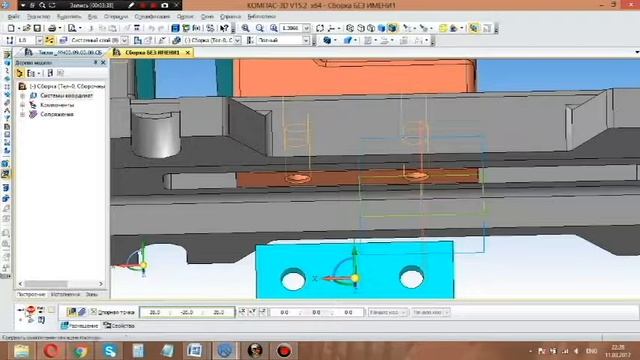Viewport: 640px width, 360px height.
Task: Toggle the Z axis lock button
Action: pos(262,312)
